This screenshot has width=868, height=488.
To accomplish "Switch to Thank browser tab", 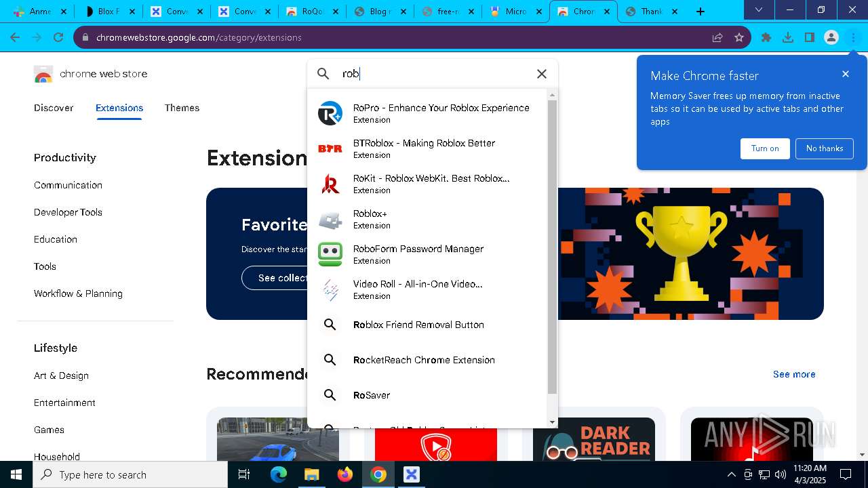I will pos(651,12).
